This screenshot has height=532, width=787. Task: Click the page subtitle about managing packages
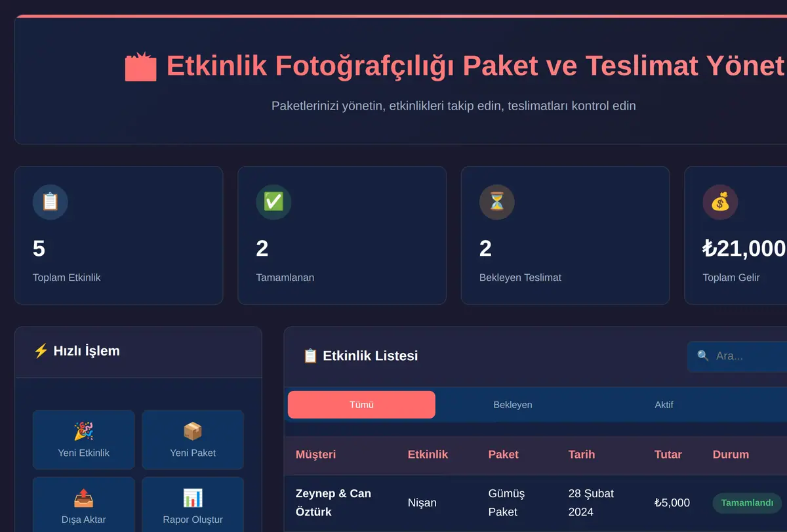454,106
